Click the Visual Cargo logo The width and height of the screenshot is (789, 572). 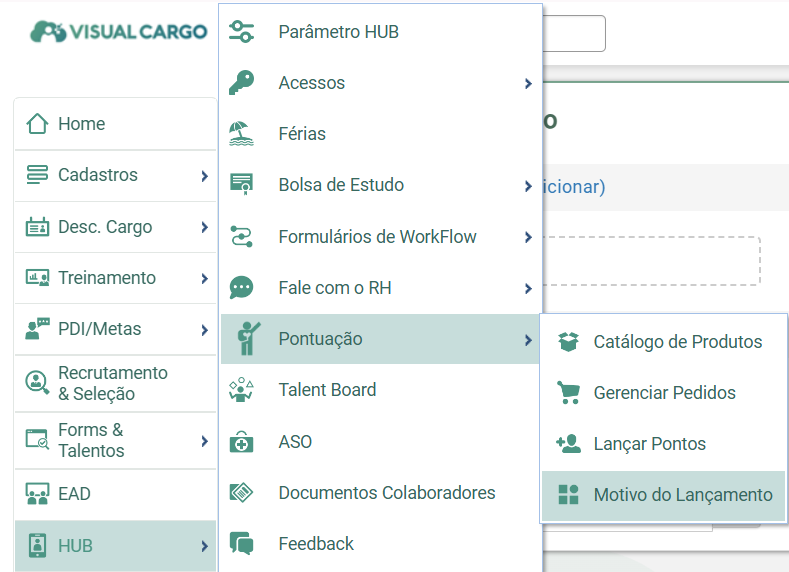pyautogui.click(x=118, y=32)
